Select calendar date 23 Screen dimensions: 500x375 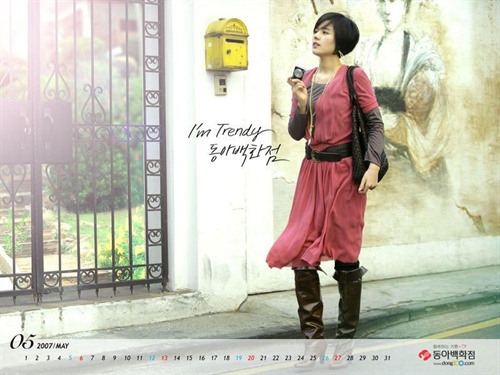(288, 358)
